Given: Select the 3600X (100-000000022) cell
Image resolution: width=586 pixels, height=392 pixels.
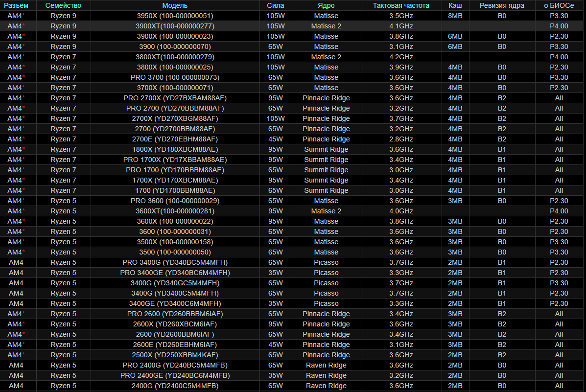Looking at the screenshot, I should tap(175, 221).
